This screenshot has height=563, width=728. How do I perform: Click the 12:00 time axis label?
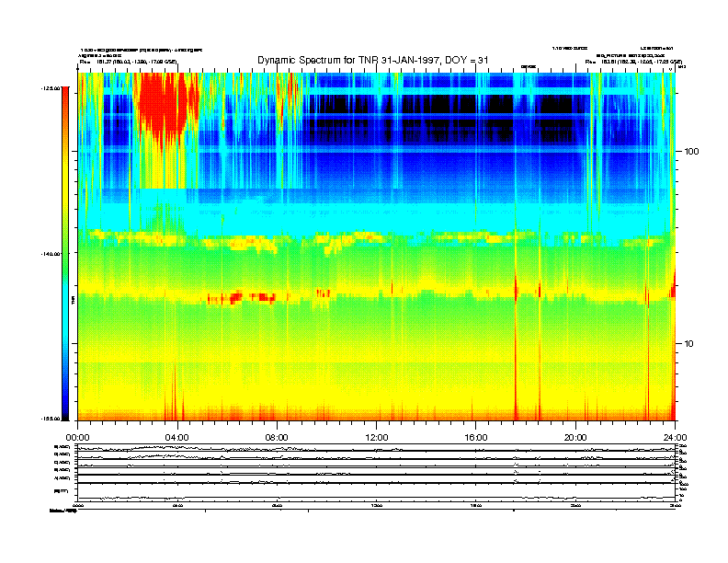click(377, 438)
